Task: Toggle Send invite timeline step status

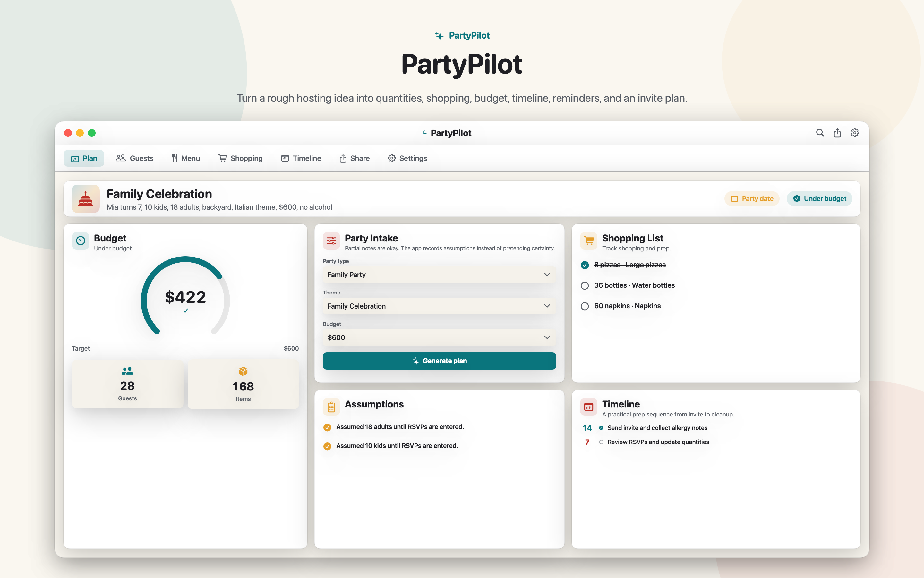Action: coord(601,428)
